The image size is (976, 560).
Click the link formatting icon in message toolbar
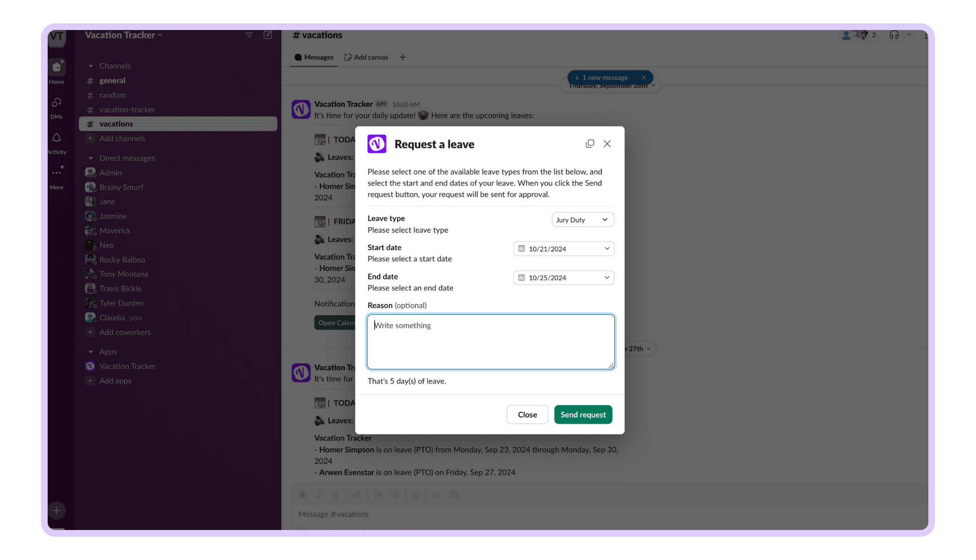click(x=356, y=494)
